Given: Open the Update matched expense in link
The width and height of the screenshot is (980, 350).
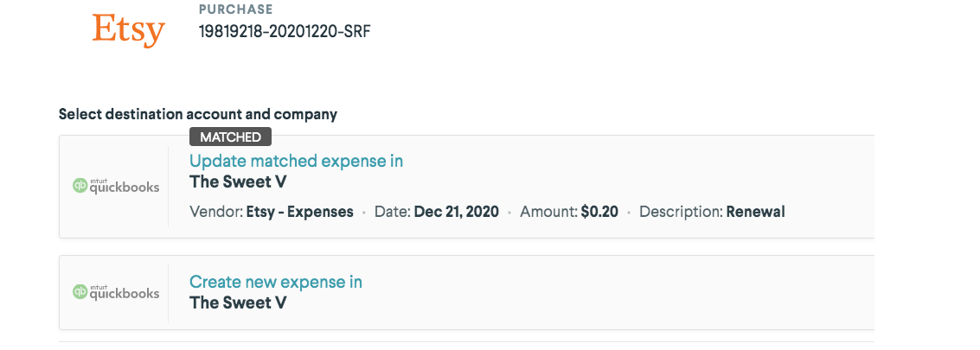Looking at the screenshot, I should (x=296, y=161).
